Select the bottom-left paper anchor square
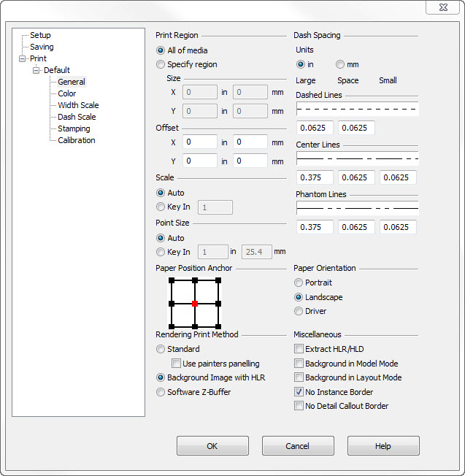465x476 pixels. pos(172,326)
